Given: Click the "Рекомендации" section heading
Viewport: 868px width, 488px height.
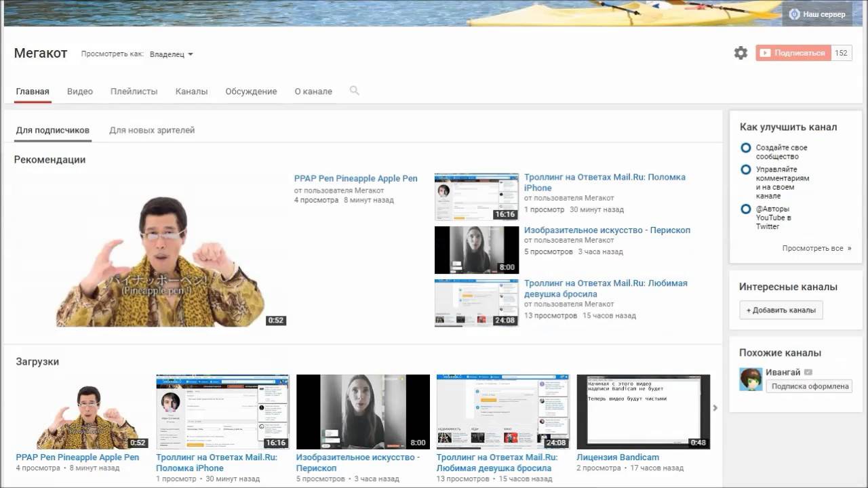Looking at the screenshot, I should pyautogui.click(x=50, y=160).
